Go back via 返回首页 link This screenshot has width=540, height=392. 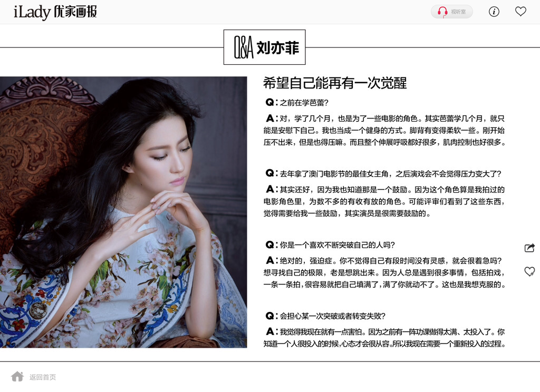[43, 377]
